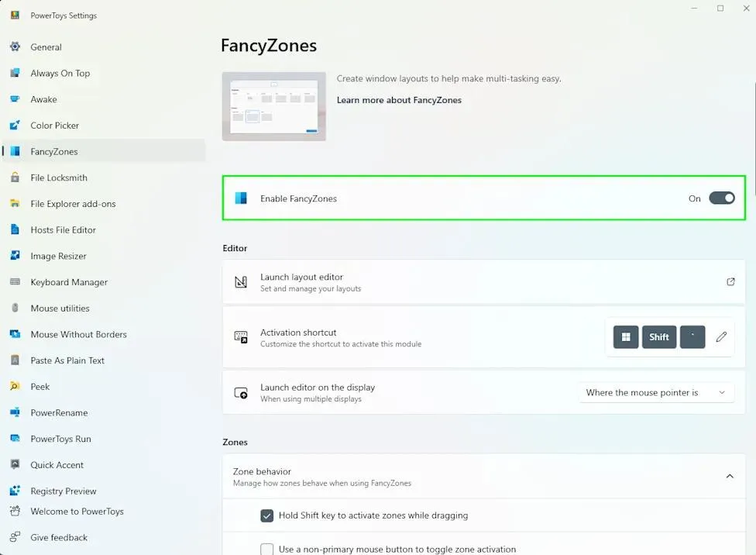Uncheck Hold Shift key to activate zones
This screenshot has height=555, width=756.
266,515
